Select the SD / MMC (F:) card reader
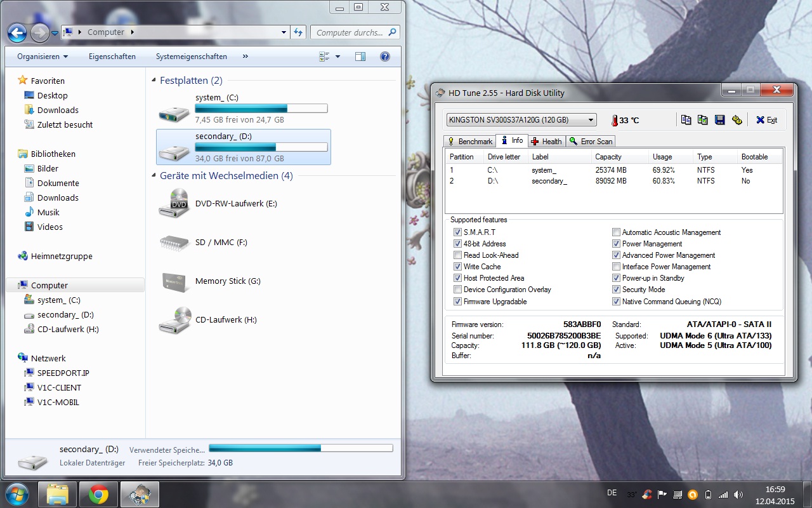This screenshot has height=508, width=812. click(204, 243)
